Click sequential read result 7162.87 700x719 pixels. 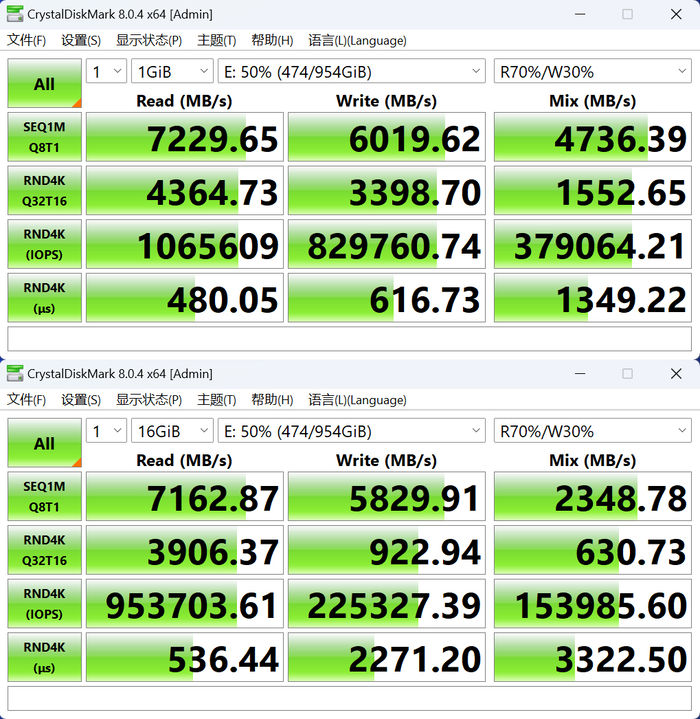pyautogui.click(x=185, y=496)
